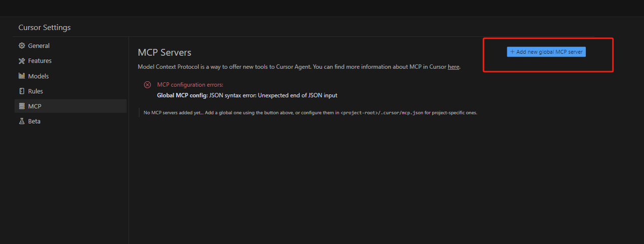Click the flask icon beside Beta
Screen dimensions: 644x244
[x=22, y=121]
